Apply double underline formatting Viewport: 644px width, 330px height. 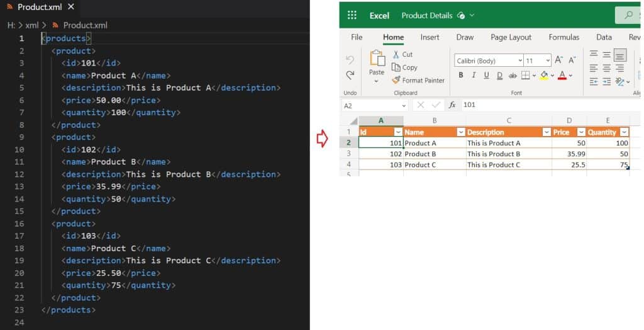coord(499,76)
